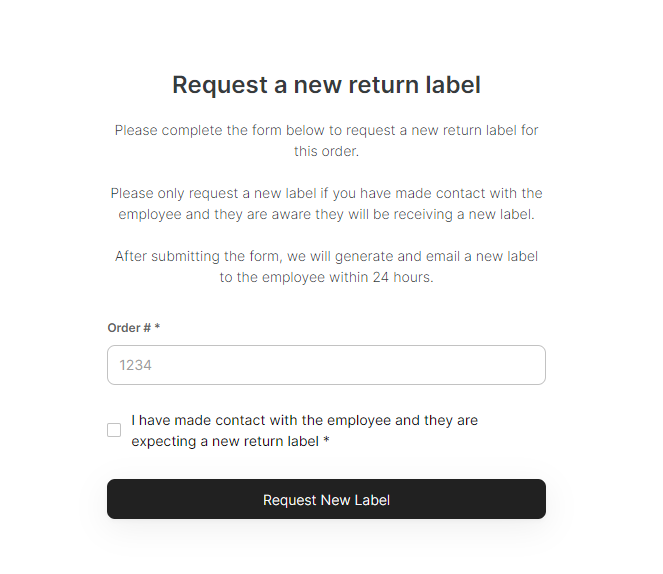
Task: Click the 'Order # *' field label
Action: tap(133, 328)
